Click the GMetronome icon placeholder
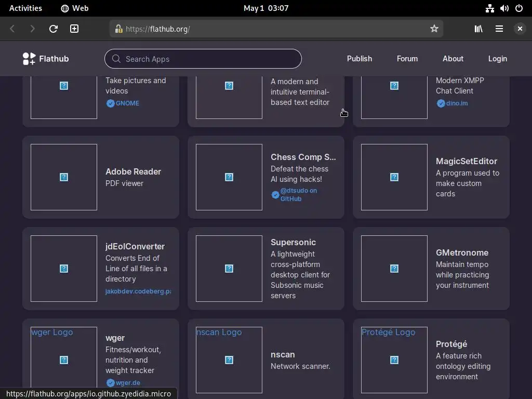Screen dimensions: 532x399 click(x=394, y=269)
